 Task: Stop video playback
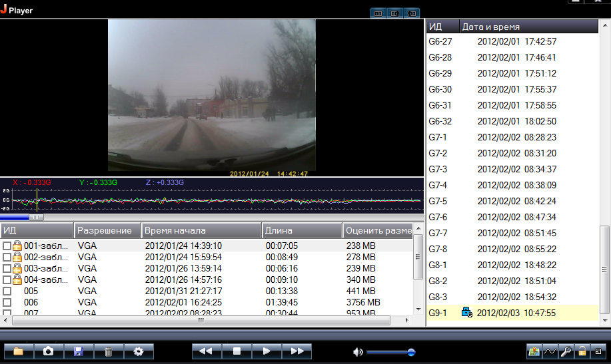click(237, 351)
